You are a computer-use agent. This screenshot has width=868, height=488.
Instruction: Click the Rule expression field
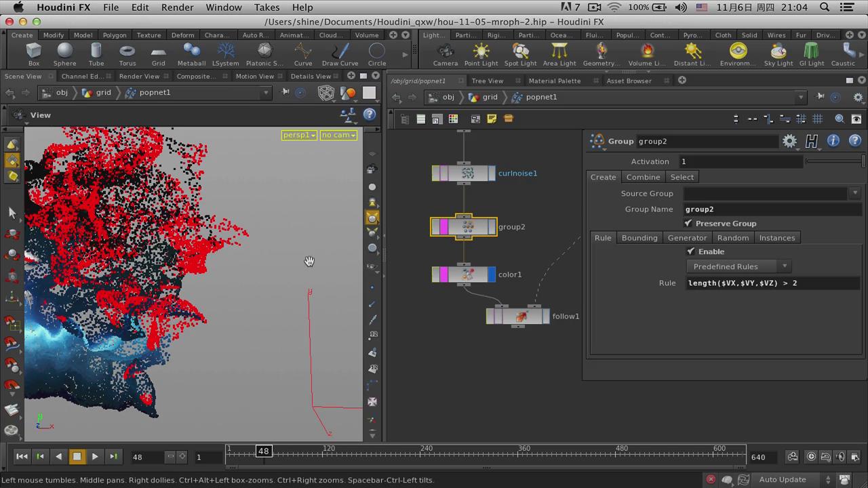point(772,283)
